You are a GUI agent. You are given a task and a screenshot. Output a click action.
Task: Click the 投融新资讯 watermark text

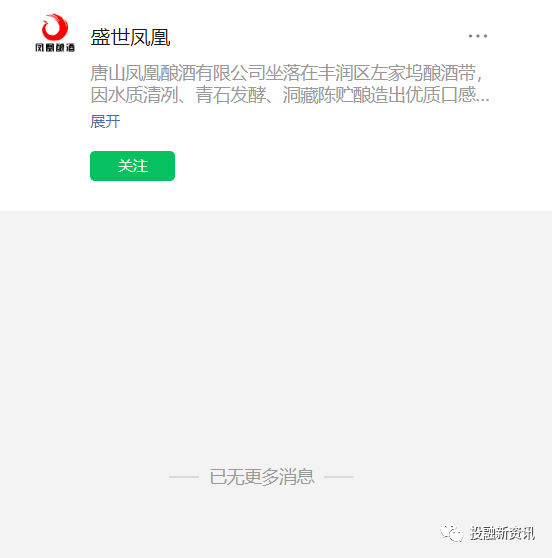pos(502,533)
